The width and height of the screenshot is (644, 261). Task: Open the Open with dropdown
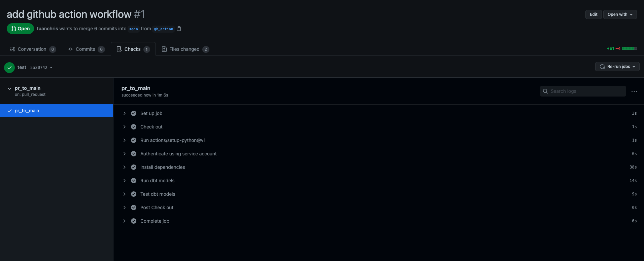620,14
